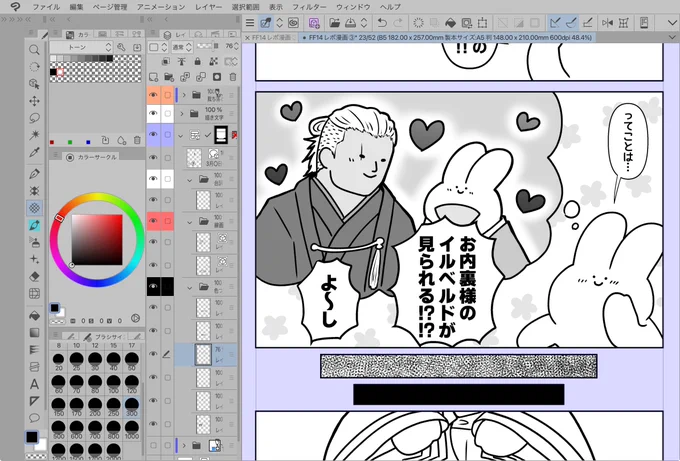Image resolution: width=680 pixels, height=461 pixels.
Task: Pick the black swatch in tone color set
Action: [53, 72]
